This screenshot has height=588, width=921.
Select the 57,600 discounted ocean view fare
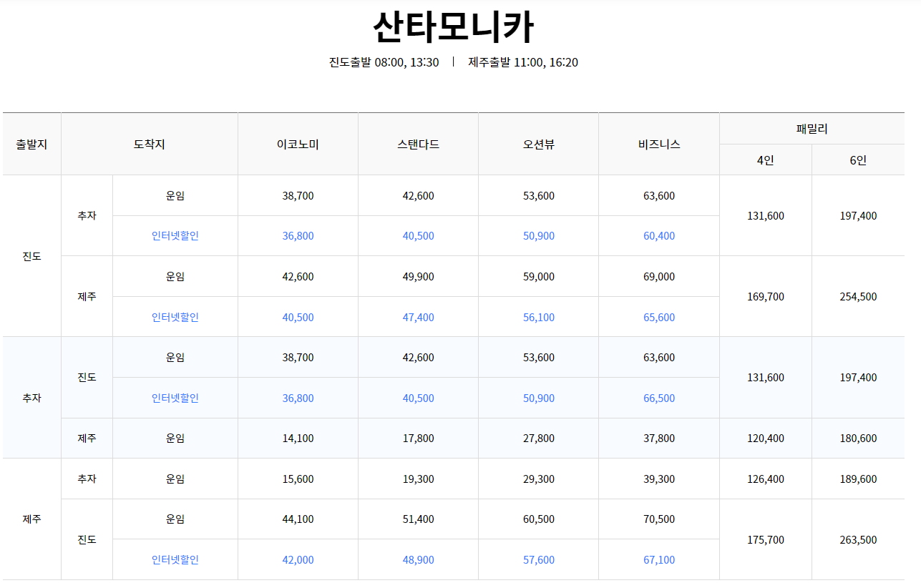click(539, 560)
